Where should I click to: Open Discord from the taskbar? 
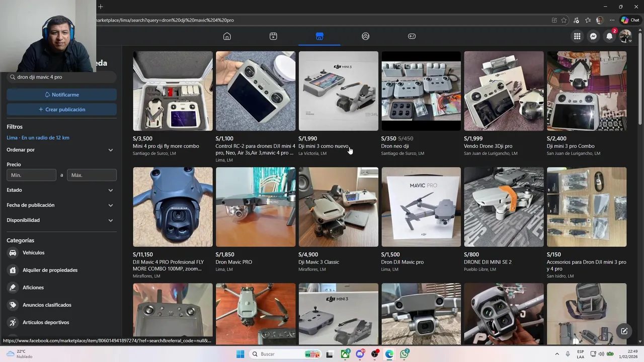tap(360, 354)
